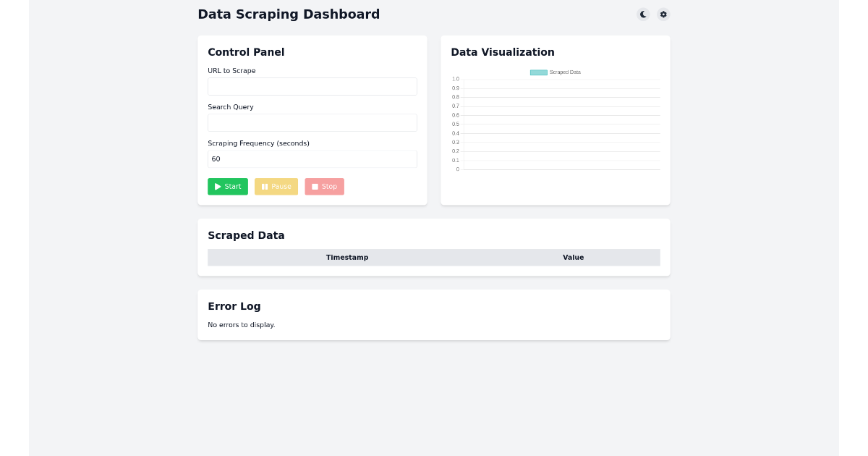Click the Scraped Data legend marker above the chart
This screenshot has height=456, width=868.
click(x=538, y=72)
